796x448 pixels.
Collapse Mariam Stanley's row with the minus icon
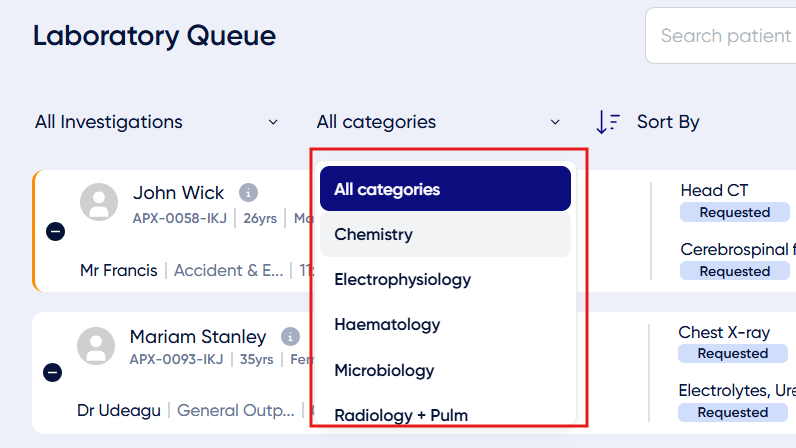(x=52, y=373)
